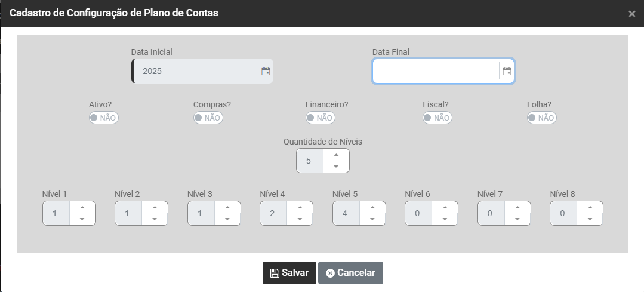This screenshot has width=644, height=292.
Task: Open the Data Final calendar picker
Action: click(507, 72)
